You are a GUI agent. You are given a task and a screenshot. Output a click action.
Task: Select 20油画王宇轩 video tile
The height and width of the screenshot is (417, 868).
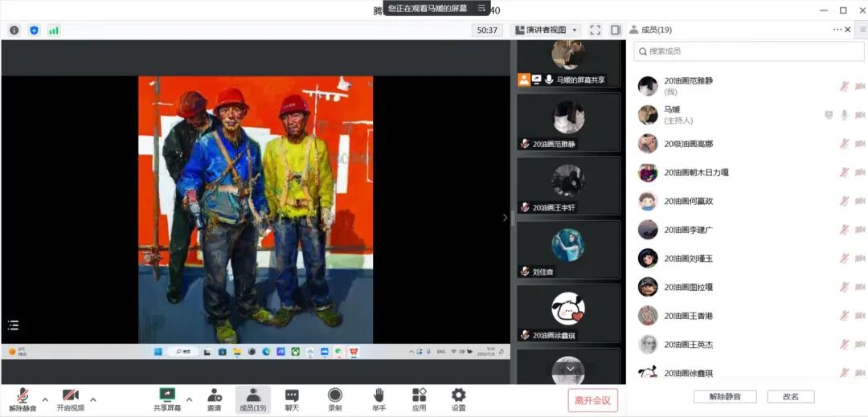pos(568,186)
